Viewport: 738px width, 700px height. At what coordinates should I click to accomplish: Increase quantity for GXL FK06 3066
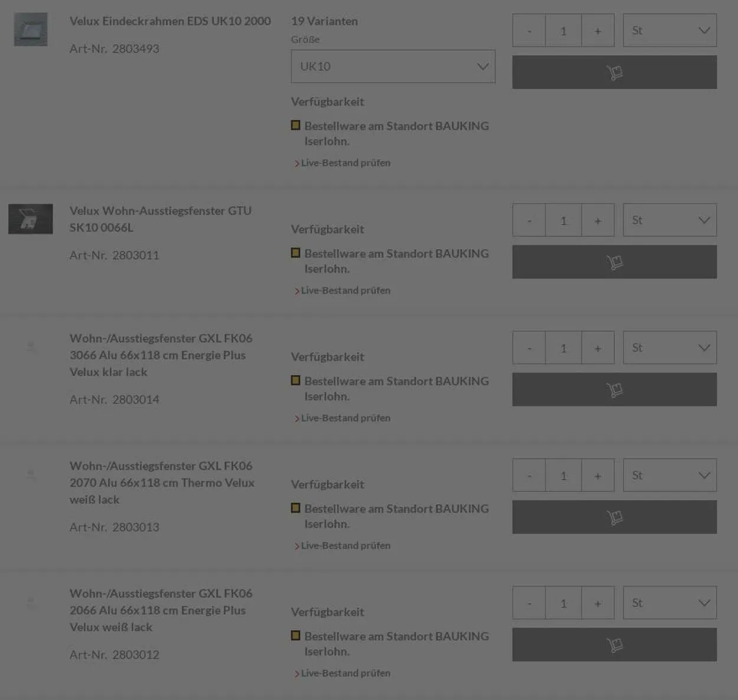[597, 348]
